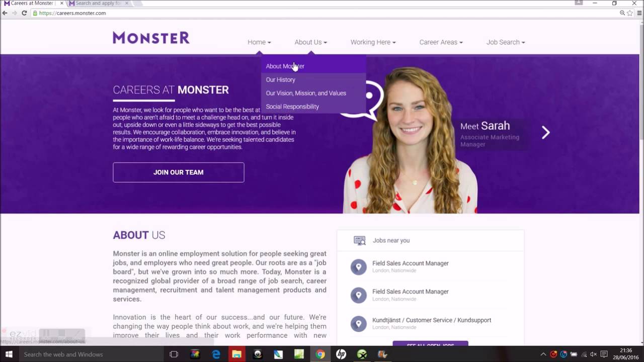Screen dimensions: 644x362
Task: Open the Action Center notifications icon
Action: [x=604, y=354]
